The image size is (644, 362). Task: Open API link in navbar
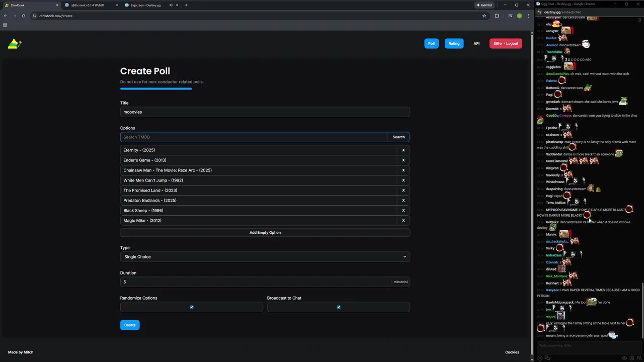point(476,43)
